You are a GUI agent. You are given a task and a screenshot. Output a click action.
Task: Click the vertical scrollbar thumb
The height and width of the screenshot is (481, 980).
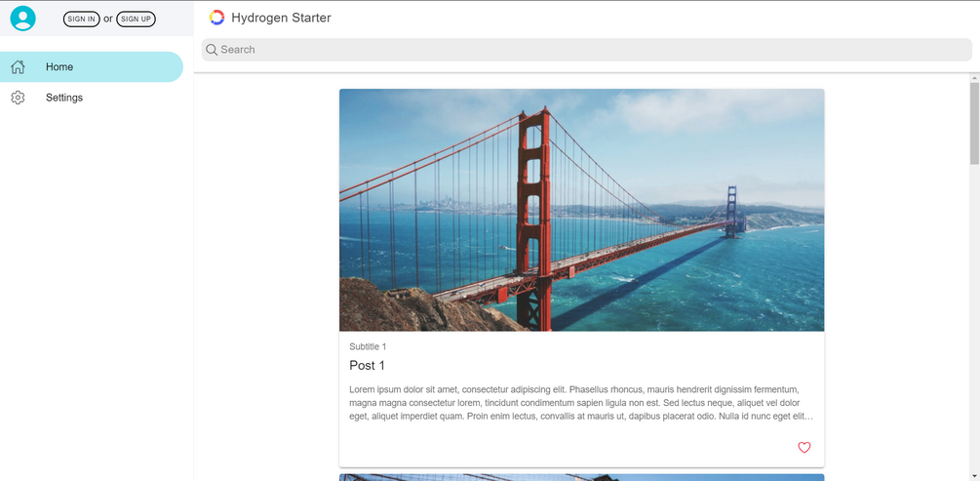point(974,123)
